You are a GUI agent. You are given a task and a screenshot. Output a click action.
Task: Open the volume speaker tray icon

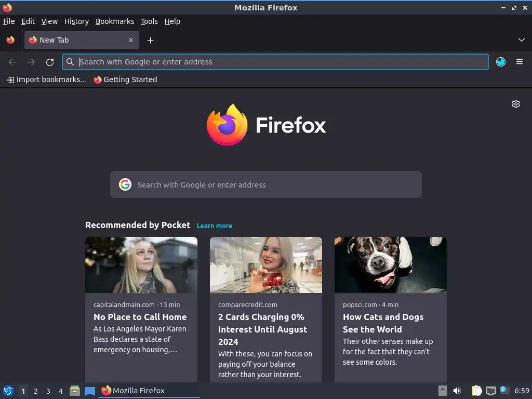click(x=457, y=391)
